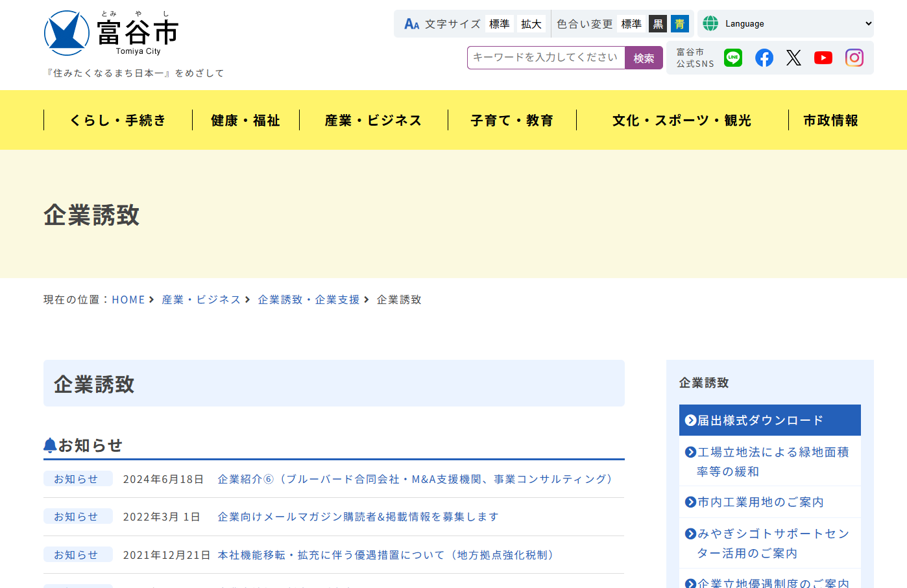Click the date 2024年6月18日
This screenshot has height=588, width=907.
(163, 479)
